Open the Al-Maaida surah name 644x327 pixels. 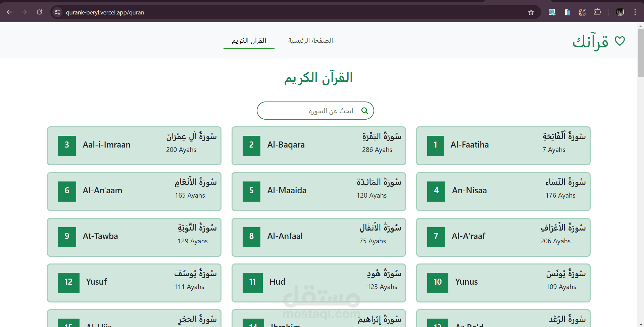(x=287, y=191)
